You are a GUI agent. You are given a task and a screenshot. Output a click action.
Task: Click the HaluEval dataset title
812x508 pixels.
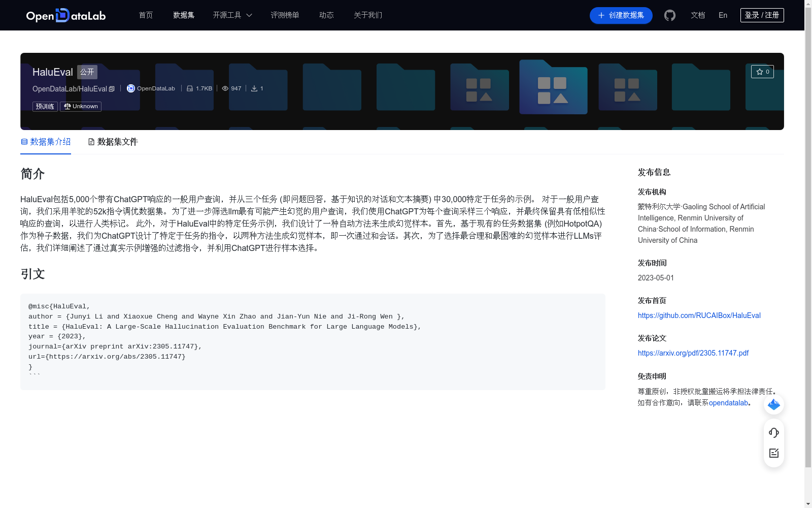pyautogui.click(x=53, y=72)
